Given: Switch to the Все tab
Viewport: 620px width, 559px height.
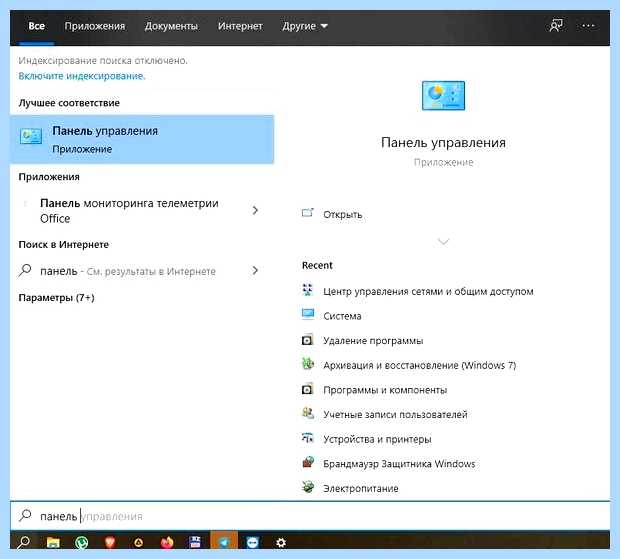Looking at the screenshot, I should [36, 26].
